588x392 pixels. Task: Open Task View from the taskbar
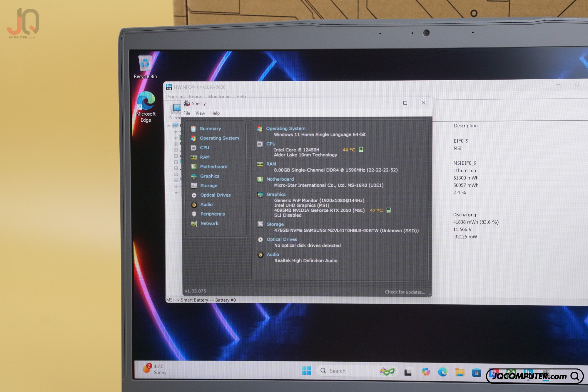coord(408,372)
